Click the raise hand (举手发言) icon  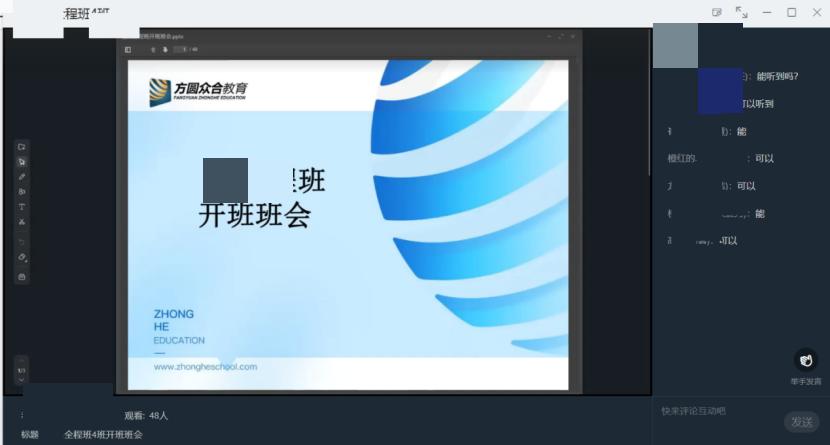click(x=806, y=360)
